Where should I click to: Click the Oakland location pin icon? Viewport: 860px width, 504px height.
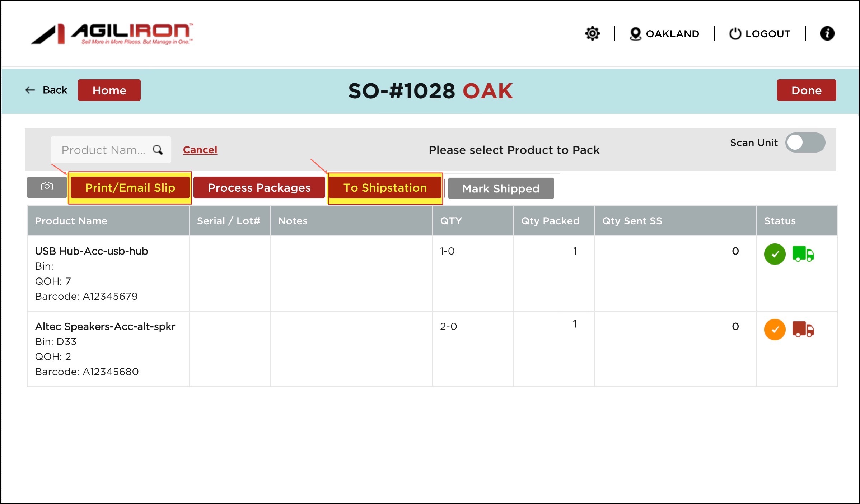(635, 34)
